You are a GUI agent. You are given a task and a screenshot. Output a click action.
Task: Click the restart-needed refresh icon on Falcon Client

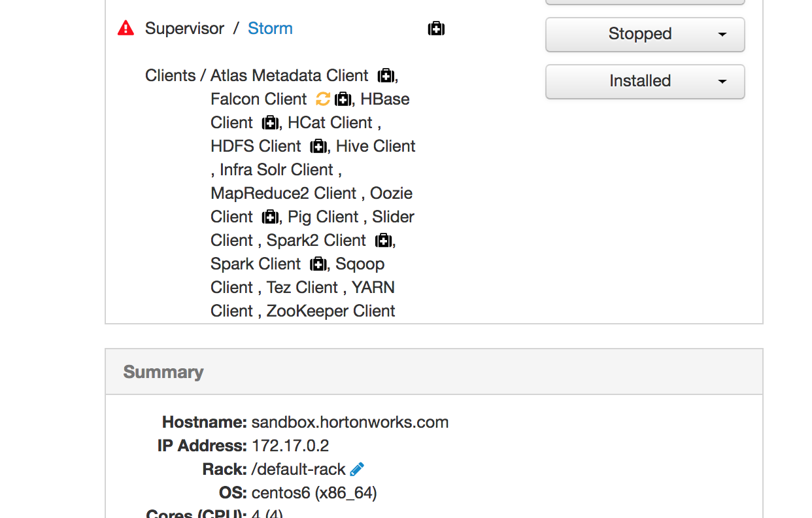tap(322, 99)
